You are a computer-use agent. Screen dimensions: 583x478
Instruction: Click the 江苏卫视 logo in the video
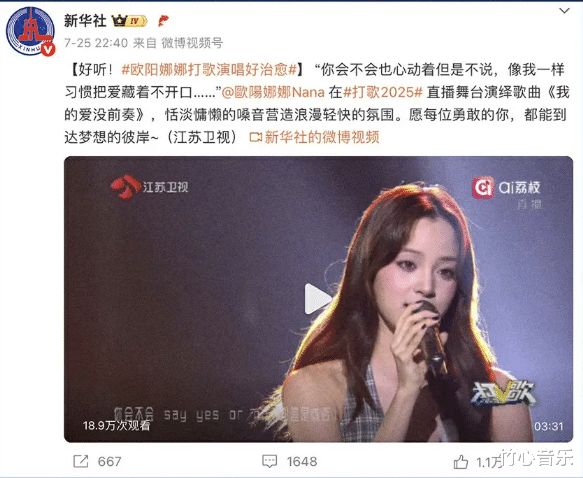tap(149, 187)
